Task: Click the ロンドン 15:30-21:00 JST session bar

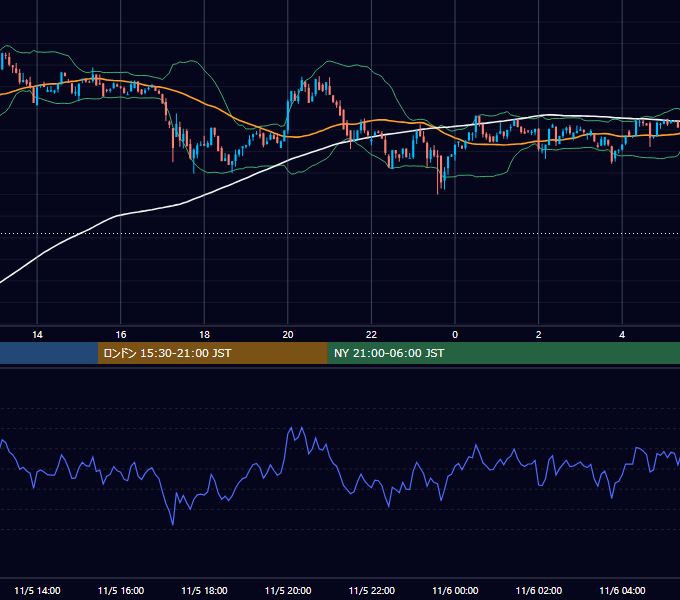Action: tap(212, 353)
